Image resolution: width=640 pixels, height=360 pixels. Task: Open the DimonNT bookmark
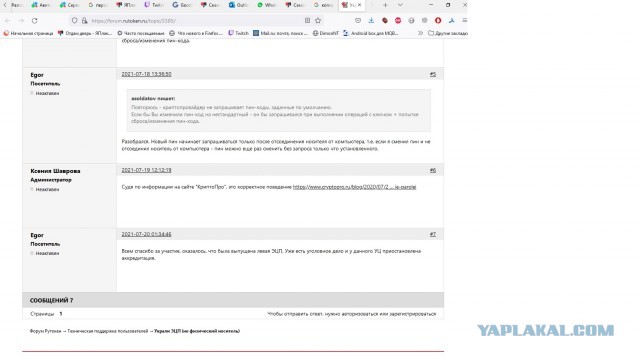pyautogui.click(x=326, y=33)
